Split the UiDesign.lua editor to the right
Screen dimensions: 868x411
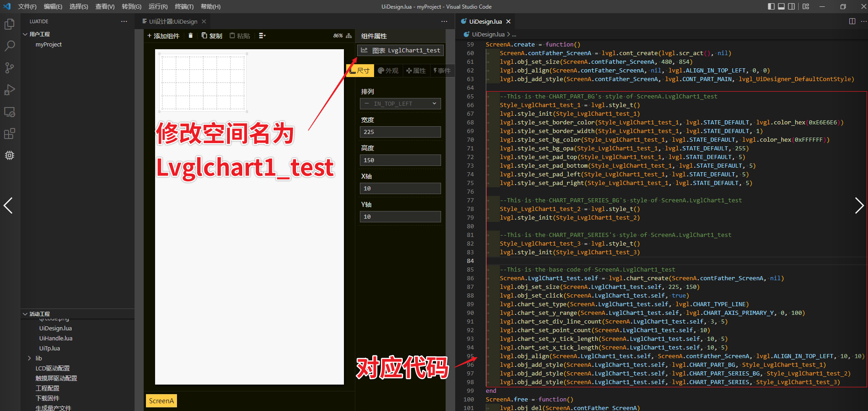click(852, 21)
